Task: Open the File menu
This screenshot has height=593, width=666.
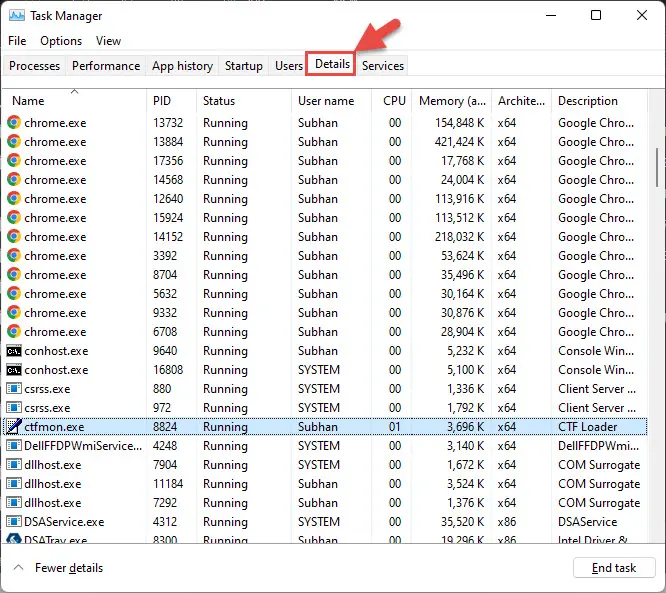Action: [17, 41]
